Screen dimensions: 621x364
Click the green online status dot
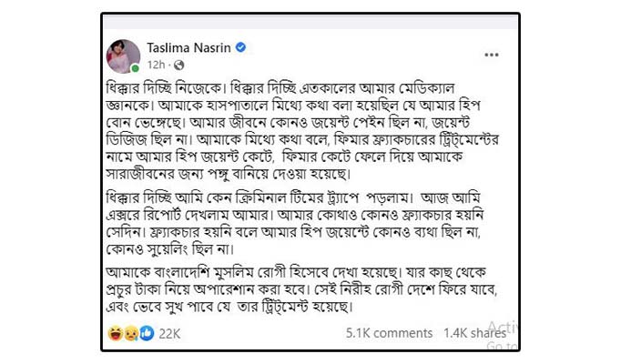[x=136, y=67]
